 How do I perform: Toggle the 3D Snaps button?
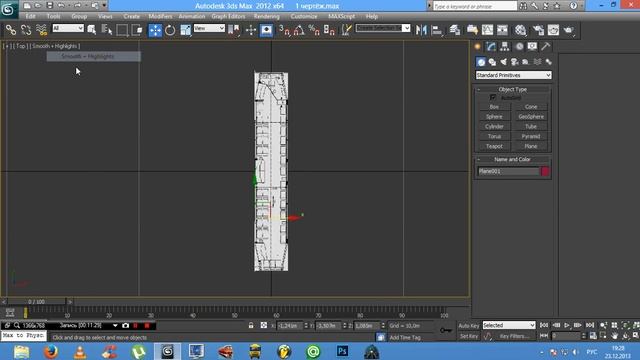point(284,30)
